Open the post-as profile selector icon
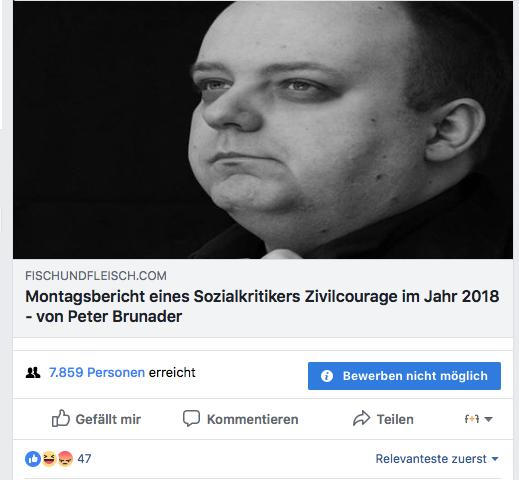 pyautogui.click(x=472, y=419)
